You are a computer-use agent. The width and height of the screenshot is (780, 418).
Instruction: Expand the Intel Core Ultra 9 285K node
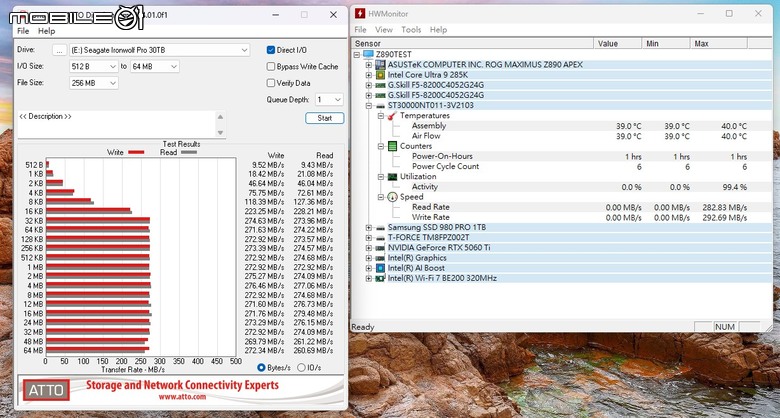(x=369, y=75)
